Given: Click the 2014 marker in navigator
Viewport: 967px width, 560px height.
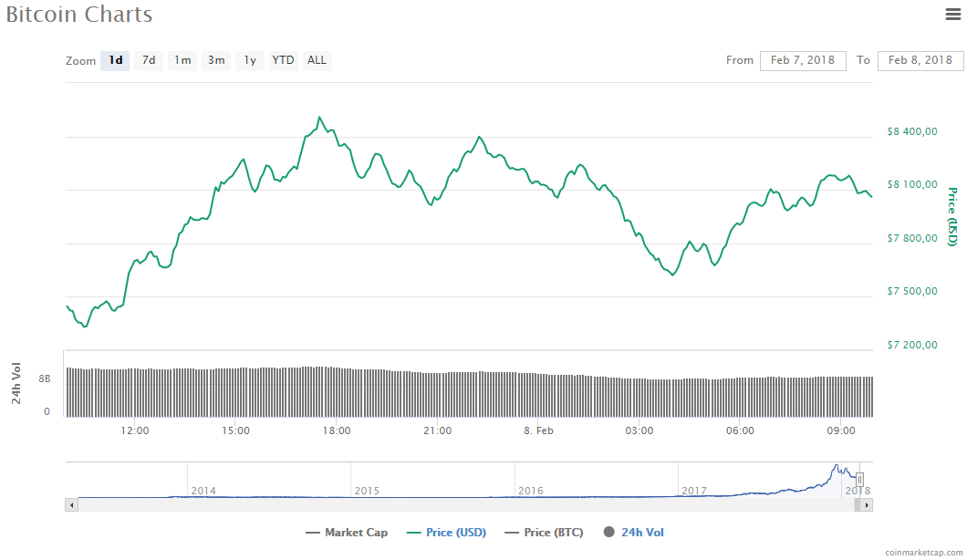Looking at the screenshot, I should pos(203,491).
